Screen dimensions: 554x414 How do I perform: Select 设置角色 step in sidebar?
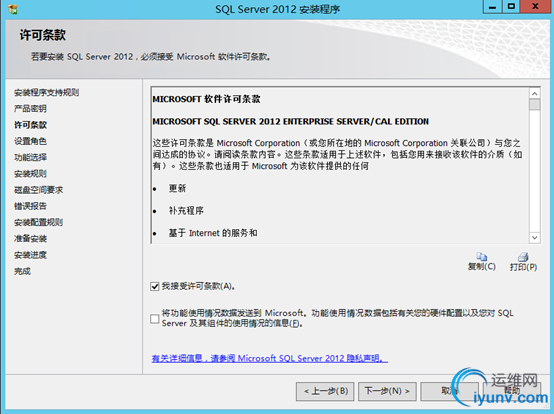click(x=30, y=141)
